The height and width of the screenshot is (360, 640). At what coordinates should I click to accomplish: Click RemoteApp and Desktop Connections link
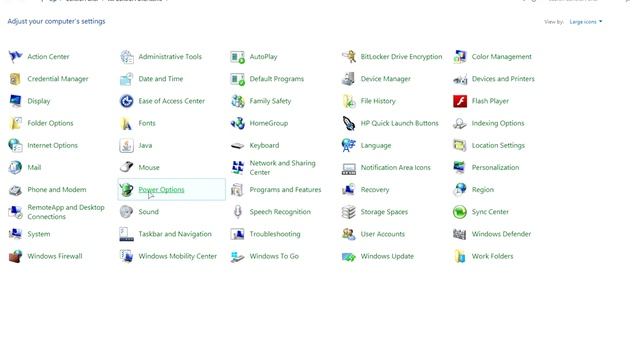[x=66, y=212]
